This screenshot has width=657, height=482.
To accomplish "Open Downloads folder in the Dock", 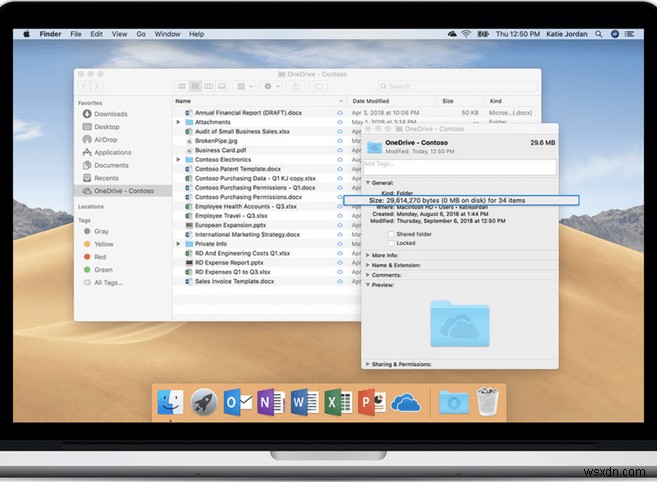I will 454,403.
